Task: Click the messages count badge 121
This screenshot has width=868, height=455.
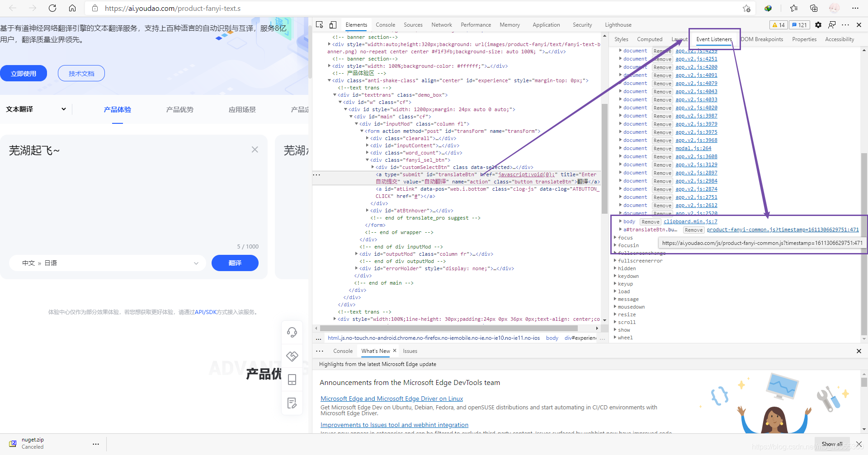Action: (799, 25)
